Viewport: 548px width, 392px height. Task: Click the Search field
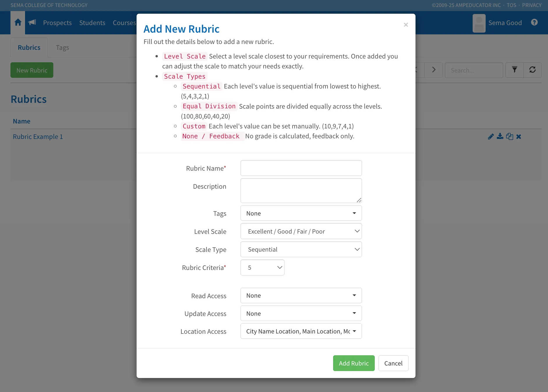point(474,70)
